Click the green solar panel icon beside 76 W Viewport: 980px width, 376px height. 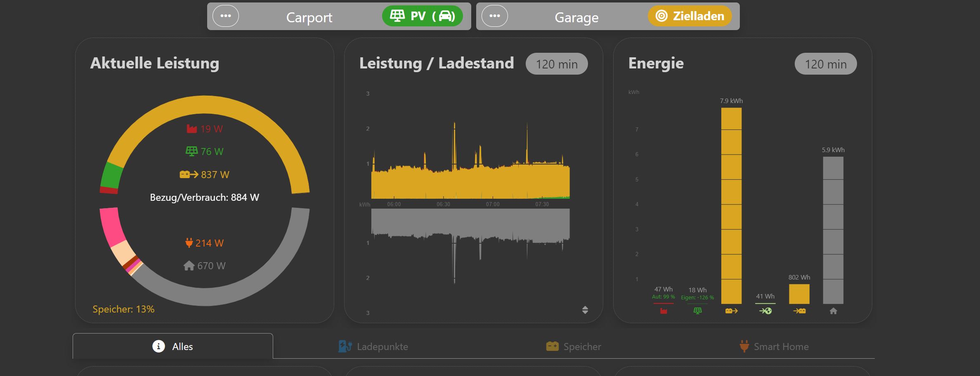click(x=191, y=151)
